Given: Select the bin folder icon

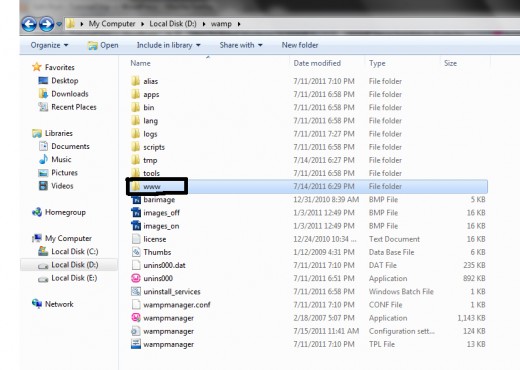Looking at the screenshot, I should pos(135,107).
